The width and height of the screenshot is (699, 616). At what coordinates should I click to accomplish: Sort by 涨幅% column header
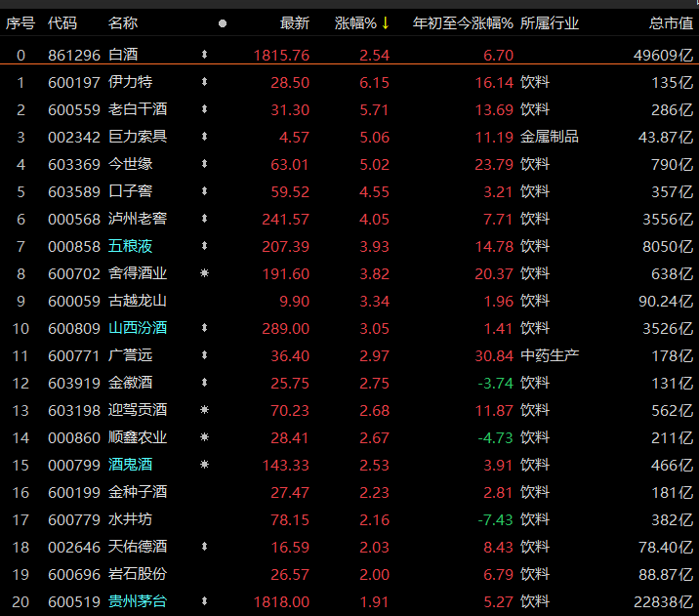click(x=355, y=23)
